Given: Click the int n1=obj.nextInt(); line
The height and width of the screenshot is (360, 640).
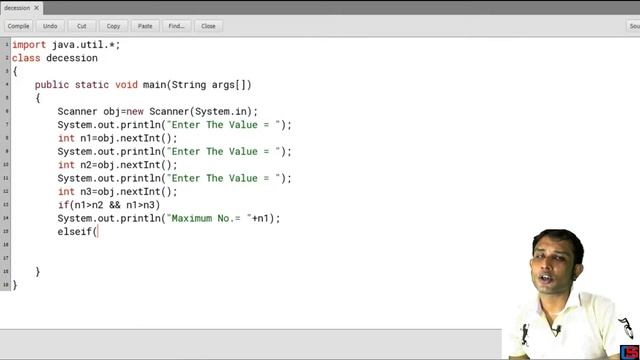Looking at the screenshot, I should pyautogui.click(x=118, y=138).
